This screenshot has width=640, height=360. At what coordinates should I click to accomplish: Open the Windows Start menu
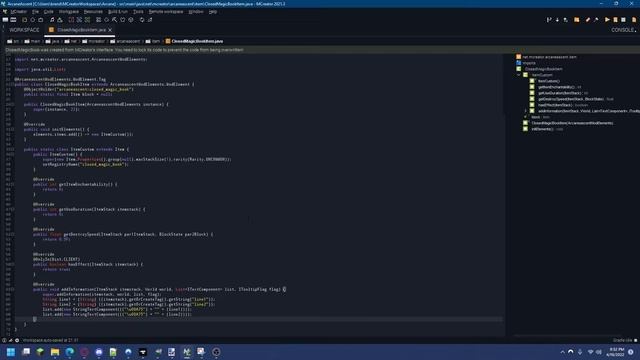[11, 352]
